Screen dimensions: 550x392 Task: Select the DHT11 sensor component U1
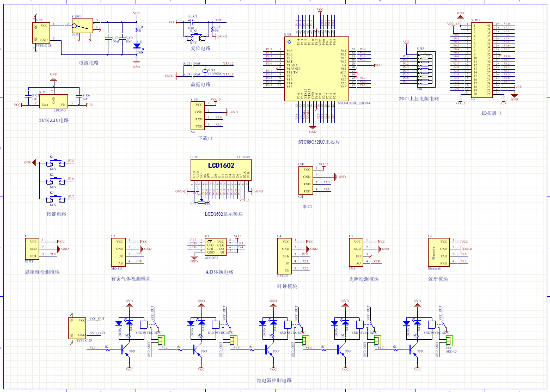tap(33, 248)
